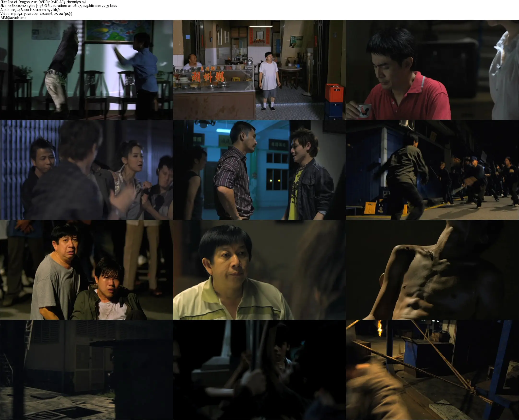
Task: Select thumbnail of food stall with red Chinese sign
Action: click(259, 70)
